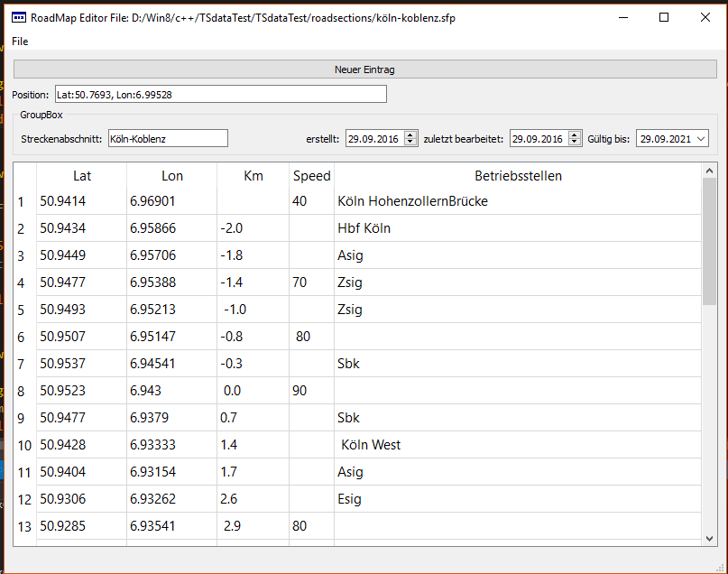Expand the Gültig bis date dropdown
Viewport: 728px width, 574px height.
(700, 138)
